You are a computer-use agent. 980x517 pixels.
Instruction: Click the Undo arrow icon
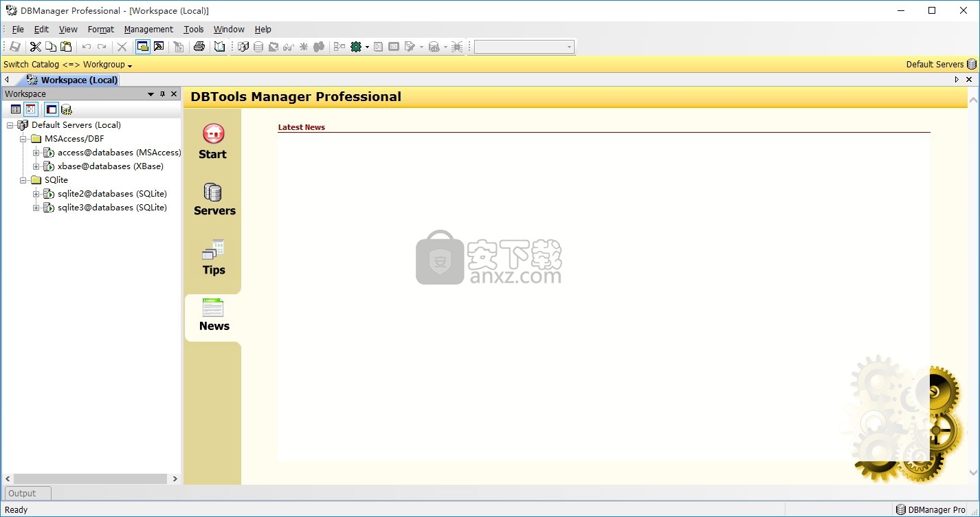87,47
